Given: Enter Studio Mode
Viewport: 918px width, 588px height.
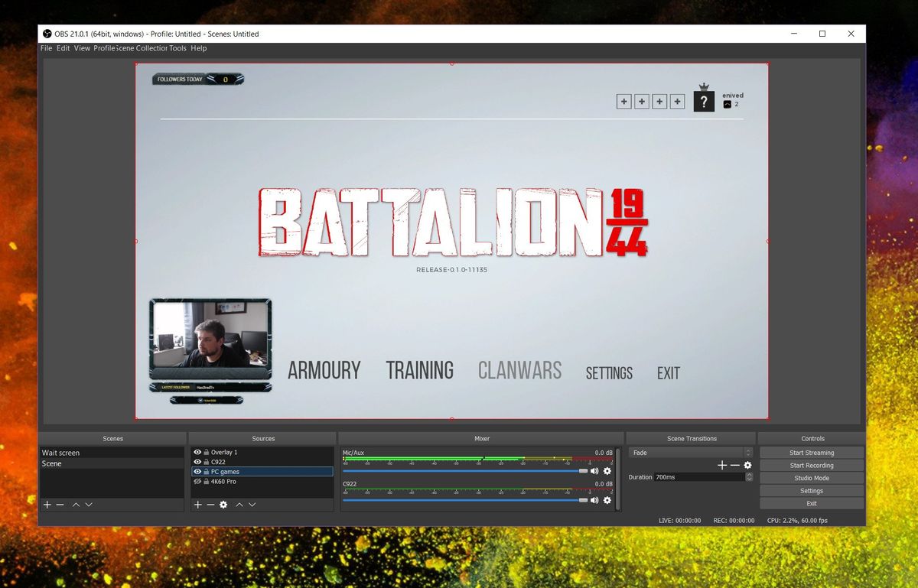Looking at the screenshot, I should pos(811,478).
